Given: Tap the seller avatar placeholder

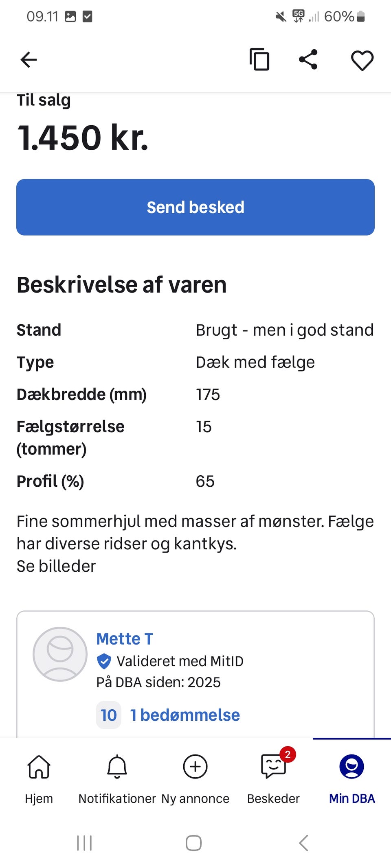Looking at the screenshot, I should tap(60, 654).
